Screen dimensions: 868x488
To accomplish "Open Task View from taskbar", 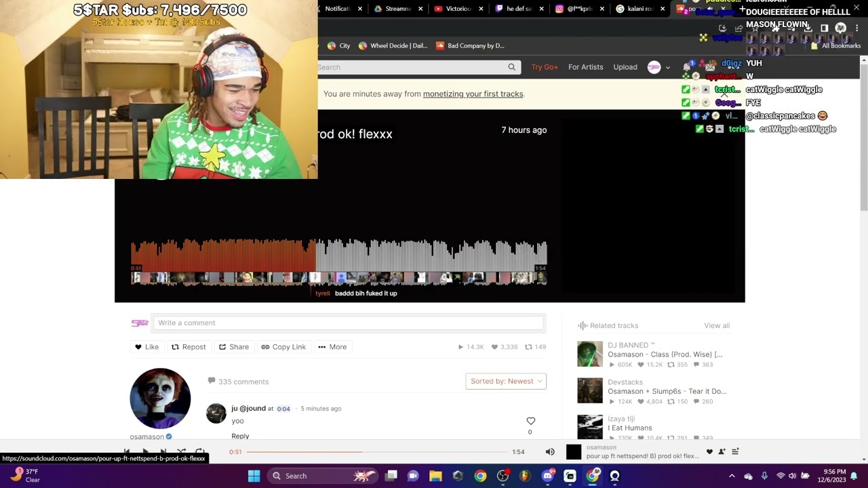I will (391, 476).
